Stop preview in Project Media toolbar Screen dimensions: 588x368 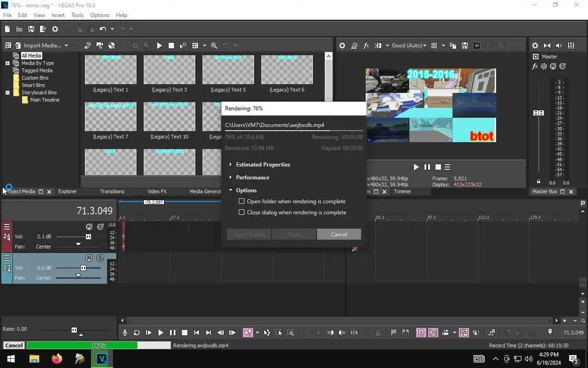click(x=171, y=46)
